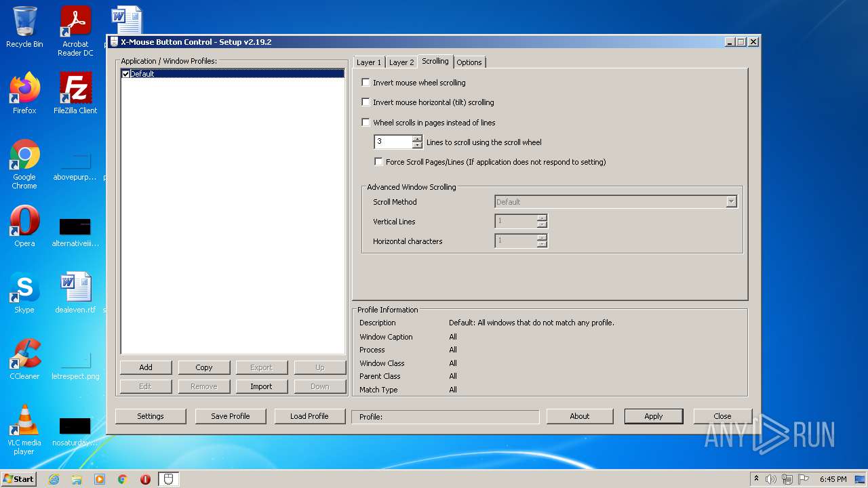Open the Firefox desktop shortcut
868x488 pixels.
click(24, 94)
